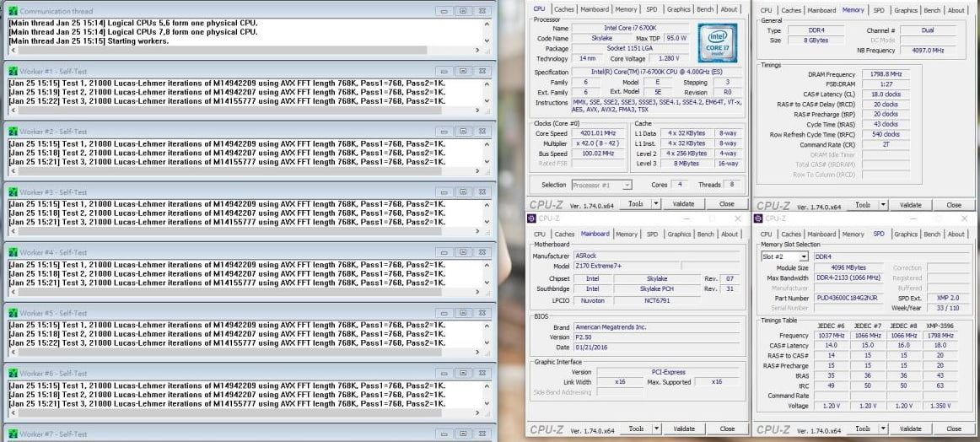The width and height of the screenshot is (980, 442).
Task: Click the Prime95 icon on Communication thread window
Action: click(x=13, y=11)
